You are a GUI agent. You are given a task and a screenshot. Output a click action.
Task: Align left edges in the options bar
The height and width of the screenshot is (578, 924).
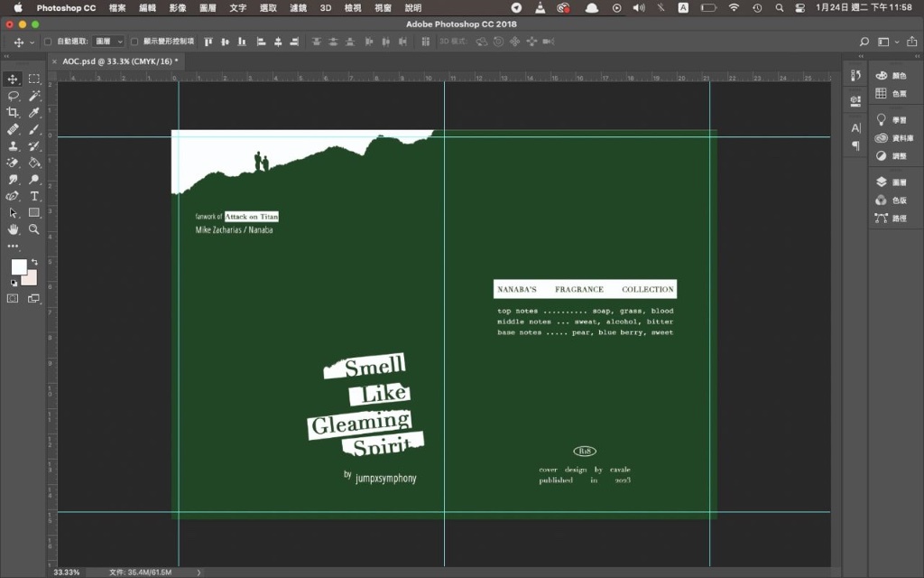261,42
